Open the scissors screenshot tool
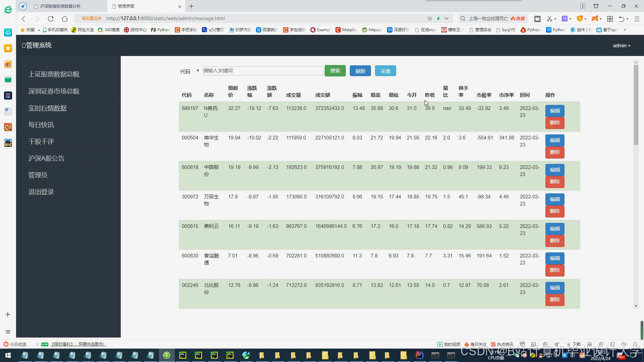 (x=549, y=19)
